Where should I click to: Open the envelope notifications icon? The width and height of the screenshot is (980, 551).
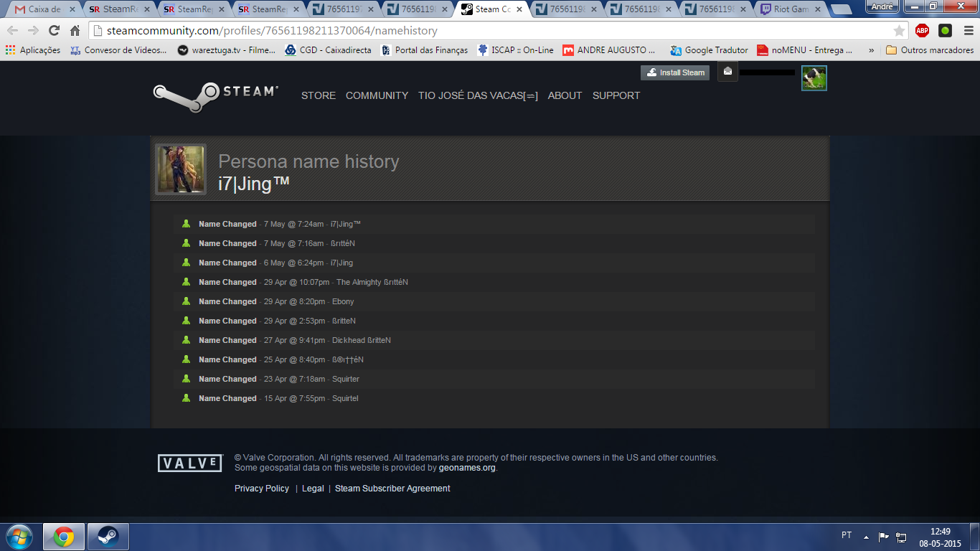727,72
